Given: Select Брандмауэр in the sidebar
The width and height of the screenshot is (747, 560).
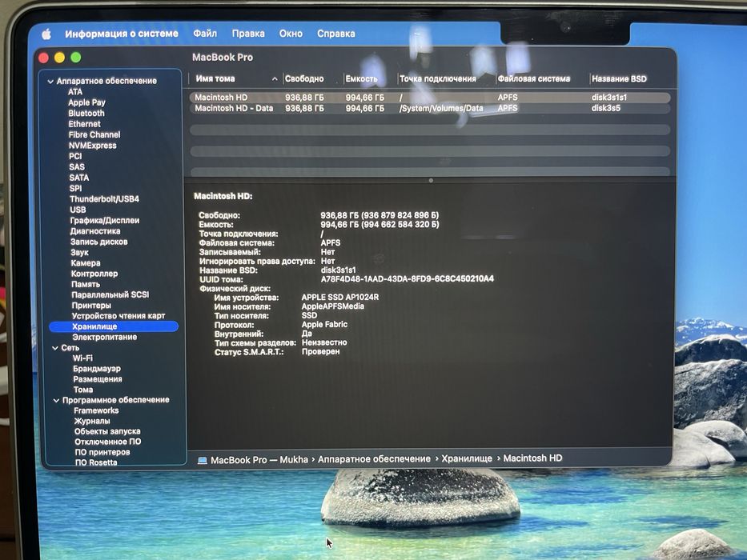Looking at the screenshot, I should (97, 369).
